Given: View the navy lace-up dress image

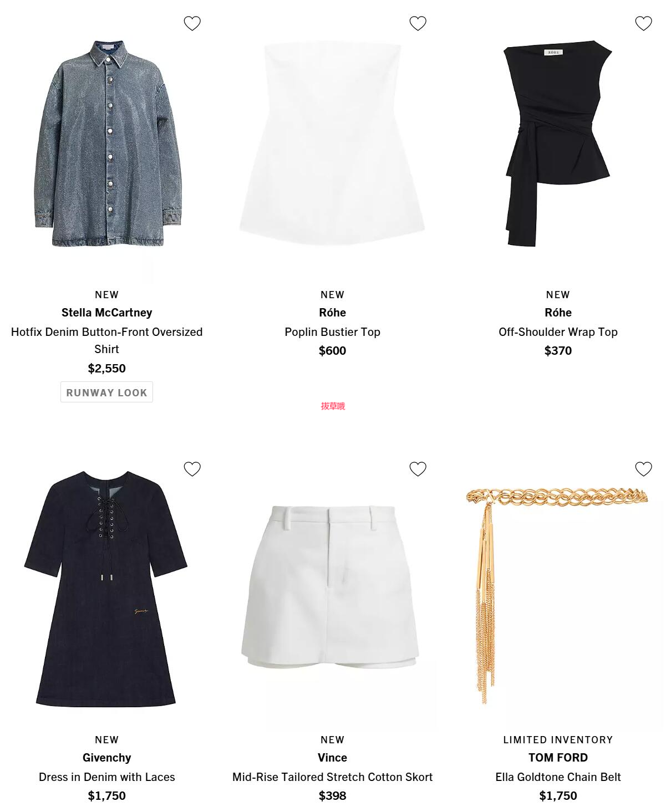Looking at the screenshot, I should pos(106,589).
